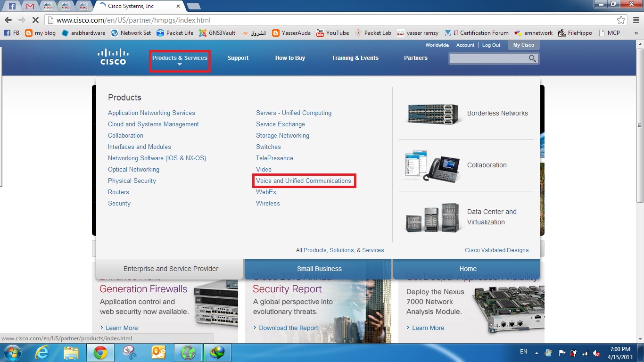The height and width of the screenshot is (362, 644).
Task: Click the Cisco logo
Action: [x=112, y=57]
